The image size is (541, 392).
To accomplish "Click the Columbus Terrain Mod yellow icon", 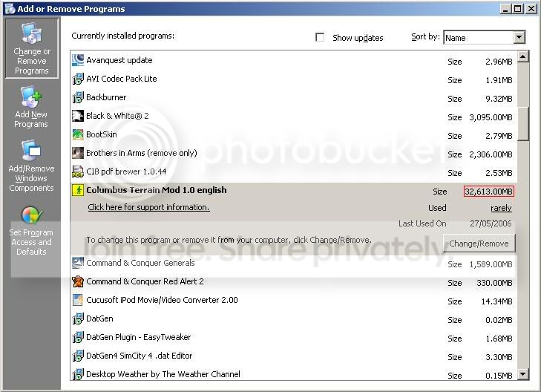I will [x=78, y=190].
